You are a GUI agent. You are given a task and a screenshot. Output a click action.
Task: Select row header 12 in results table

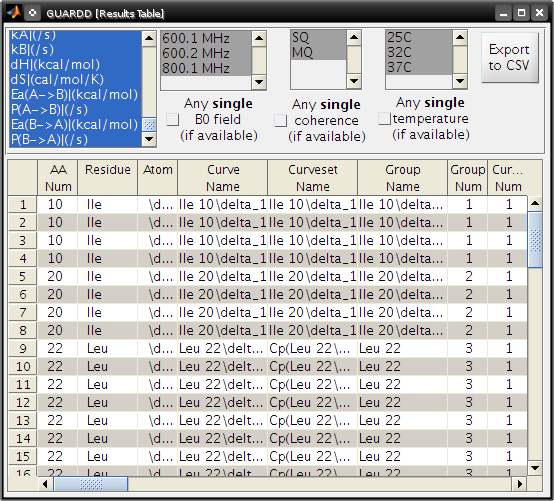click(x=23, y=403)
